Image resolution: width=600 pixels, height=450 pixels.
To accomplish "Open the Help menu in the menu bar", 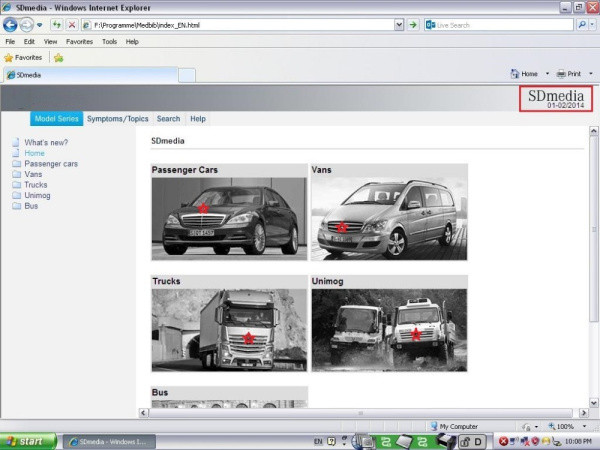I will pyautogui.click(x=132, y=42).
